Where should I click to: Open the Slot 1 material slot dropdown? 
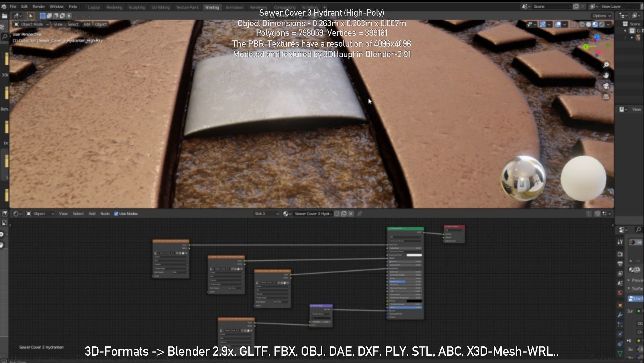point(266,213)
